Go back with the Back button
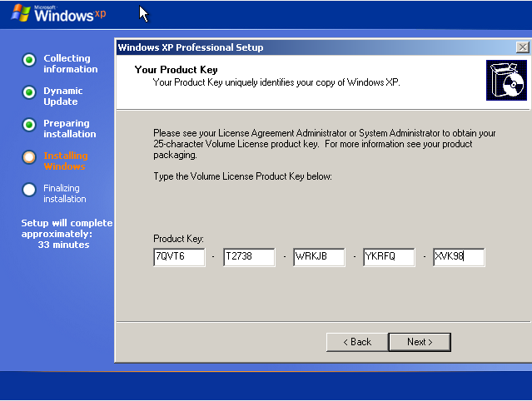 (x=357, y=342)
